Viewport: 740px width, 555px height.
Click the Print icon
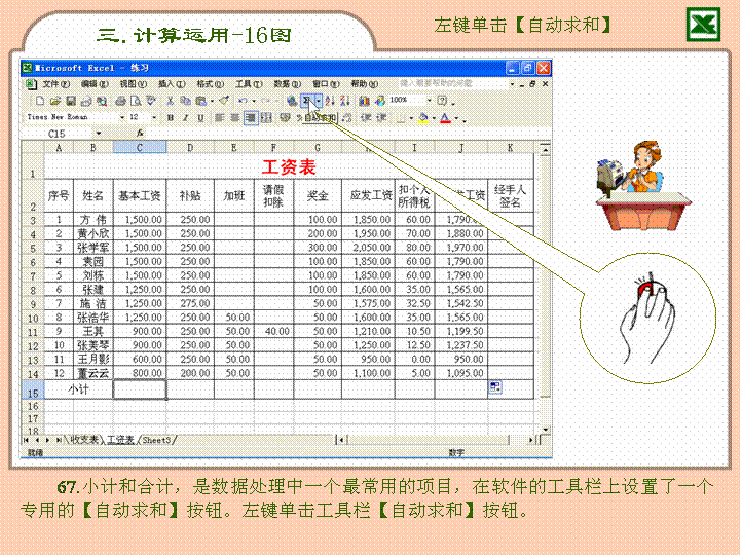point(121,101)
